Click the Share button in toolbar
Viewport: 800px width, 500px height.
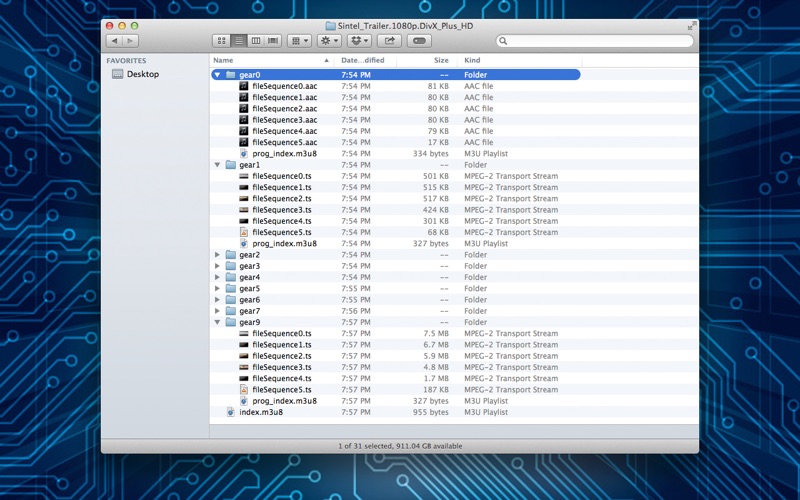[390, 41]
